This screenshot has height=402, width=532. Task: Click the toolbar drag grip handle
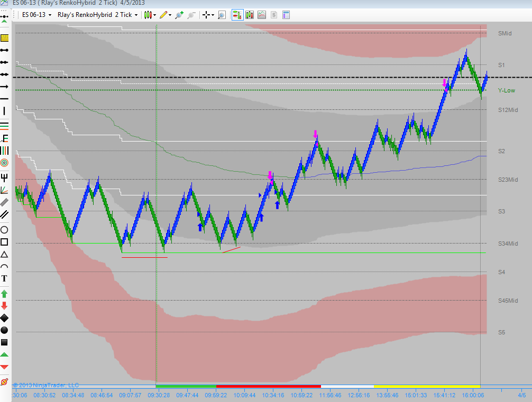click(x=14, y=15)
